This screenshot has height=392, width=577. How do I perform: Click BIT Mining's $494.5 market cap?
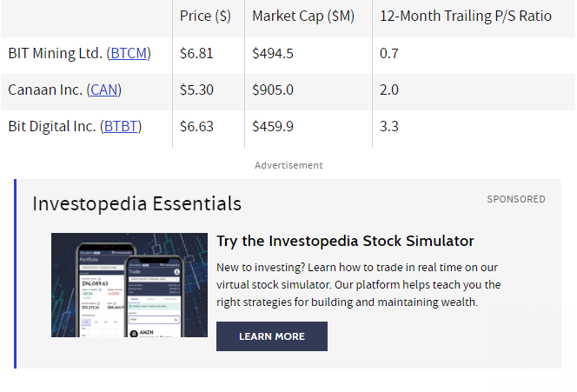pos(273,54)
